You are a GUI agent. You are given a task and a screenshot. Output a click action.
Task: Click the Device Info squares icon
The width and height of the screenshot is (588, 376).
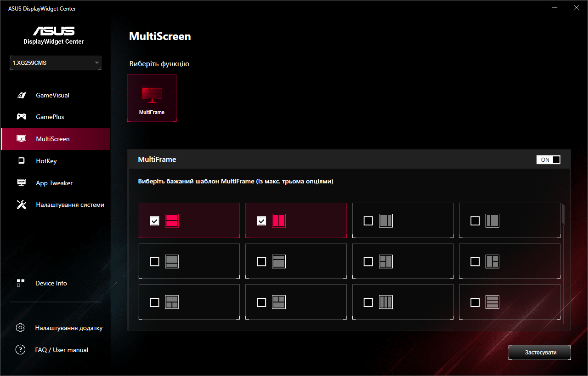20,283
